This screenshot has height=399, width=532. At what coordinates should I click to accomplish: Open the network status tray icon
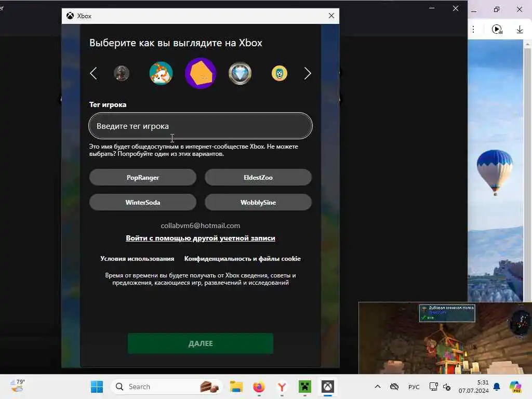[x=434, y=387]
